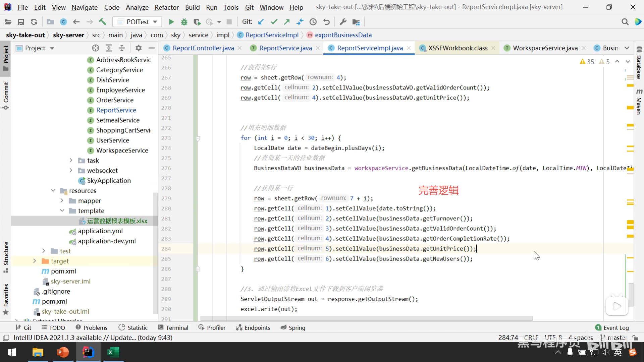Toggle the Database side panel
The image size is (644, 362).
pos(639,64)
